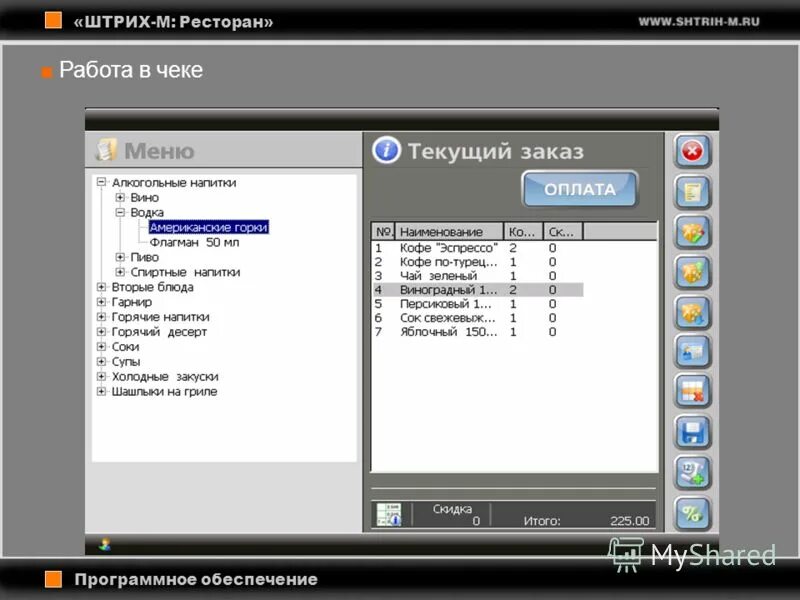800x600 pixels.
Task: Select Флагман 50 мл menu item
Action: 194,242
